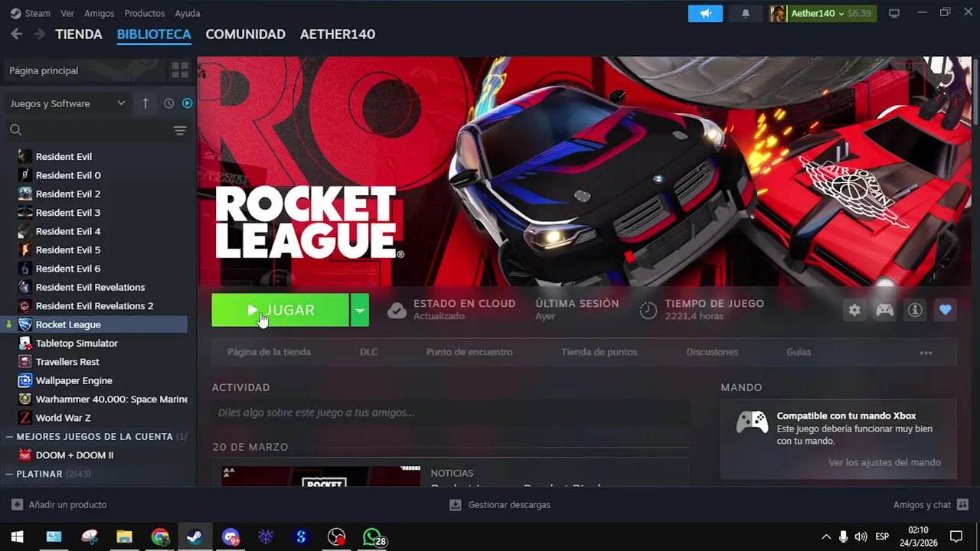
Task: Open WhatsApp from the taskbar
Action: [x=372, y=537]
